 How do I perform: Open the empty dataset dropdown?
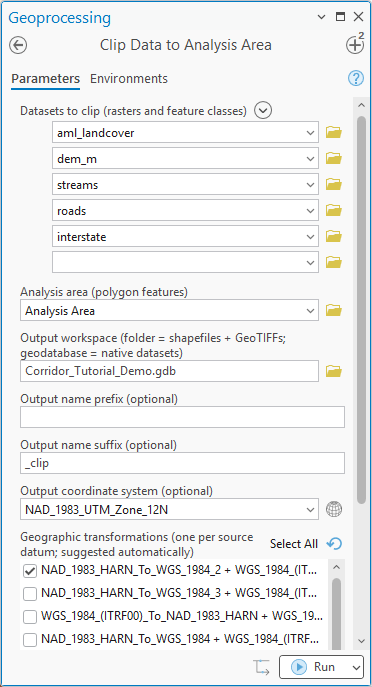click(311, 263)
